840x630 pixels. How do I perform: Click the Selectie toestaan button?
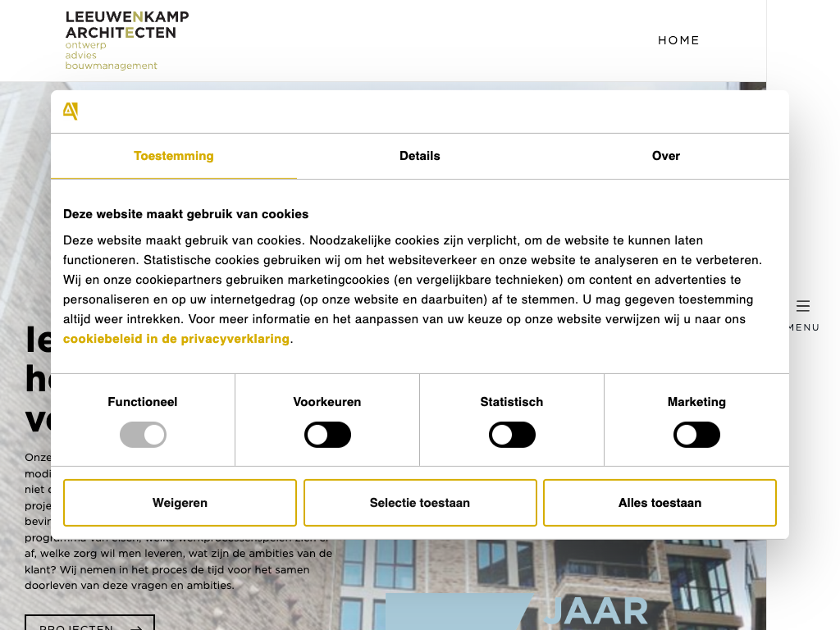pyautogui.click(x=420, y=503)
